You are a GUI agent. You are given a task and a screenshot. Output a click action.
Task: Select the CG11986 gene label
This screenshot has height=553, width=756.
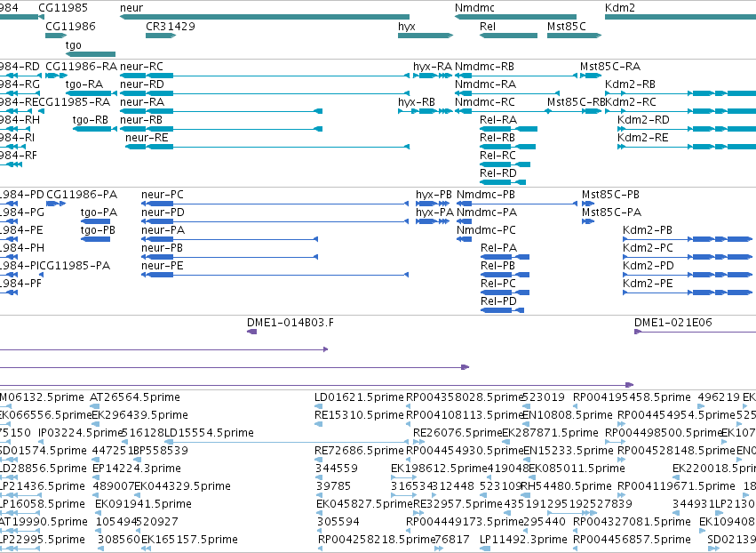click(x=70, y=27)
